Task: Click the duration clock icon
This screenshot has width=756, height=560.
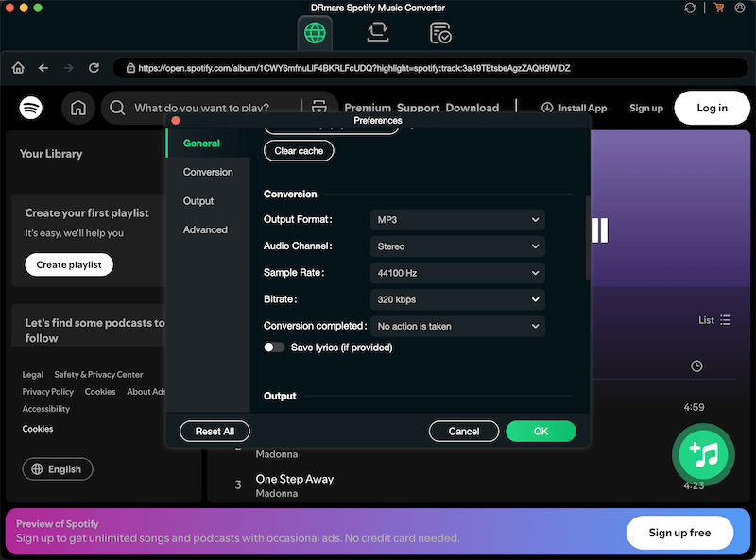Action: click(696, 366)
